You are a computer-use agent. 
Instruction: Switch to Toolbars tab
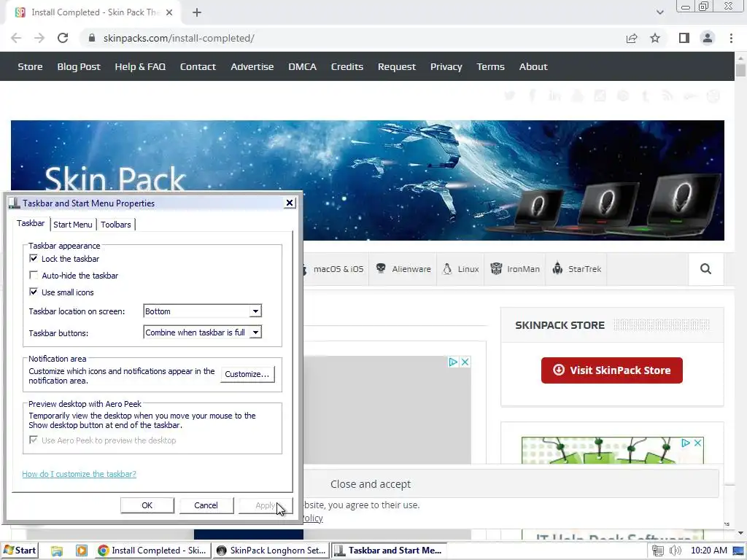pos(116,225)
